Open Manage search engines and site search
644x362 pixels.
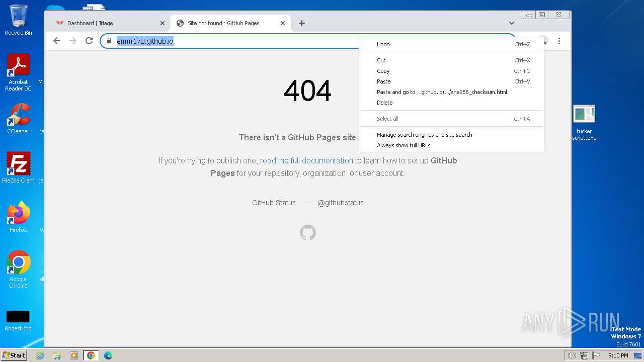[451, 135]
